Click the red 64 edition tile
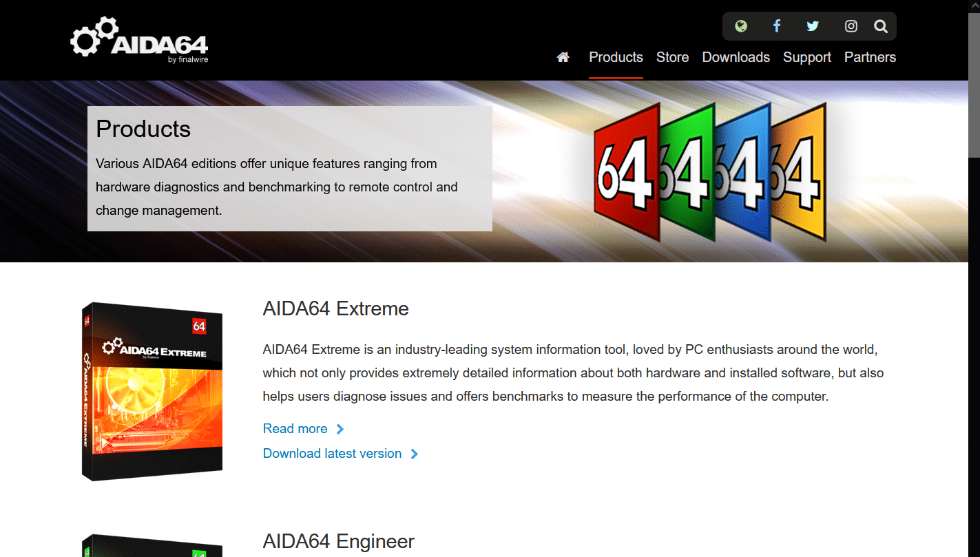Viewport: 980px width, 557px height. (x=627, y=171)
